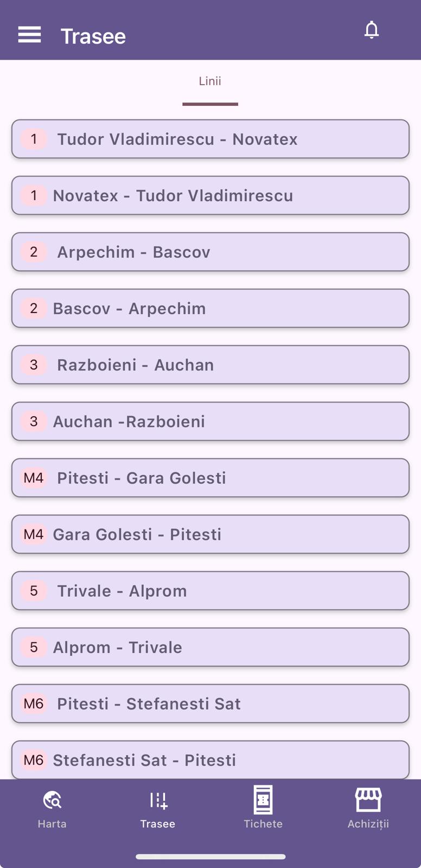Select line Novatex - Tudor Vladimirescu
Screen dimensions: 421x868
210,195
